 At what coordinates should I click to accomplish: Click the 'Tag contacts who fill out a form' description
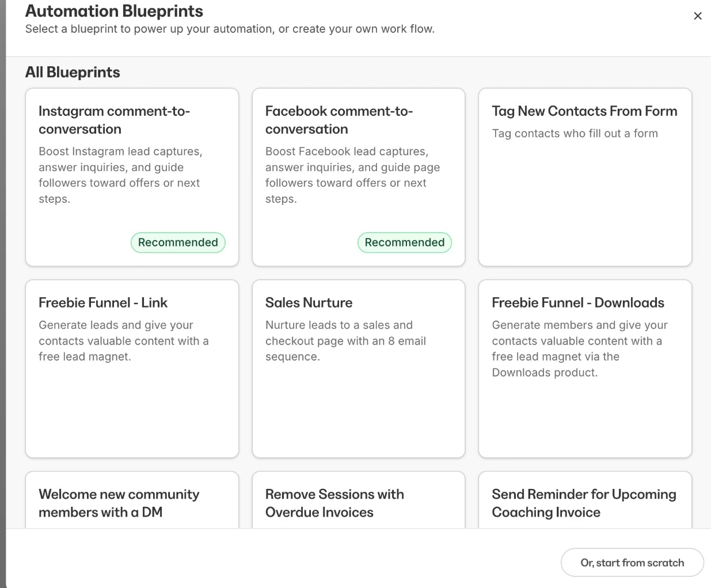click(x=575, y=134)
